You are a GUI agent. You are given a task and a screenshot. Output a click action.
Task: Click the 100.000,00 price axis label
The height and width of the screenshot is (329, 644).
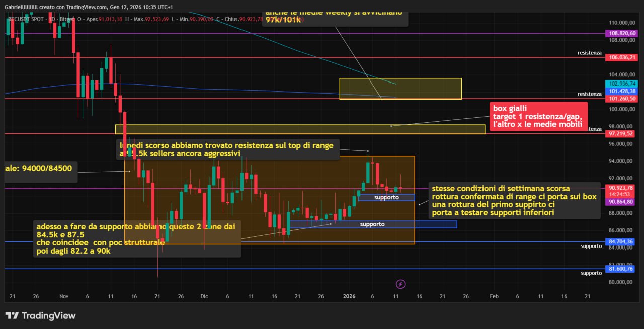click(x=622, y=109)
